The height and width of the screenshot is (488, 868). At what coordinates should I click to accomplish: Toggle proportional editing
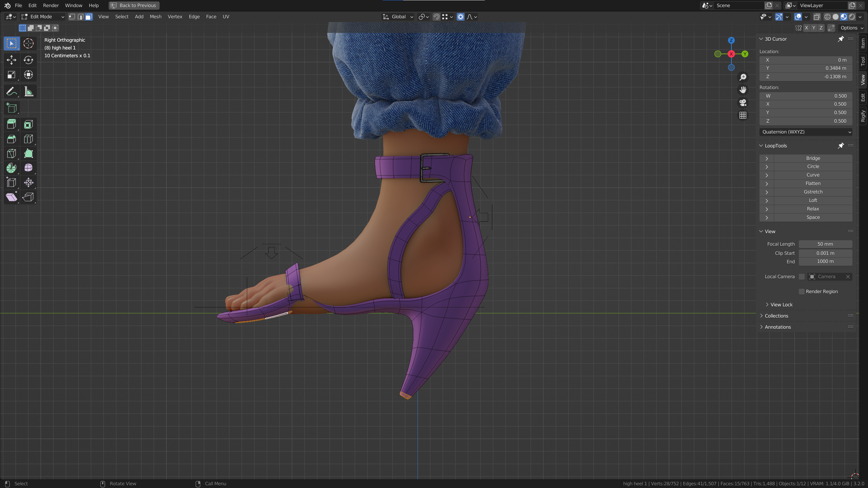pos(460,17)
